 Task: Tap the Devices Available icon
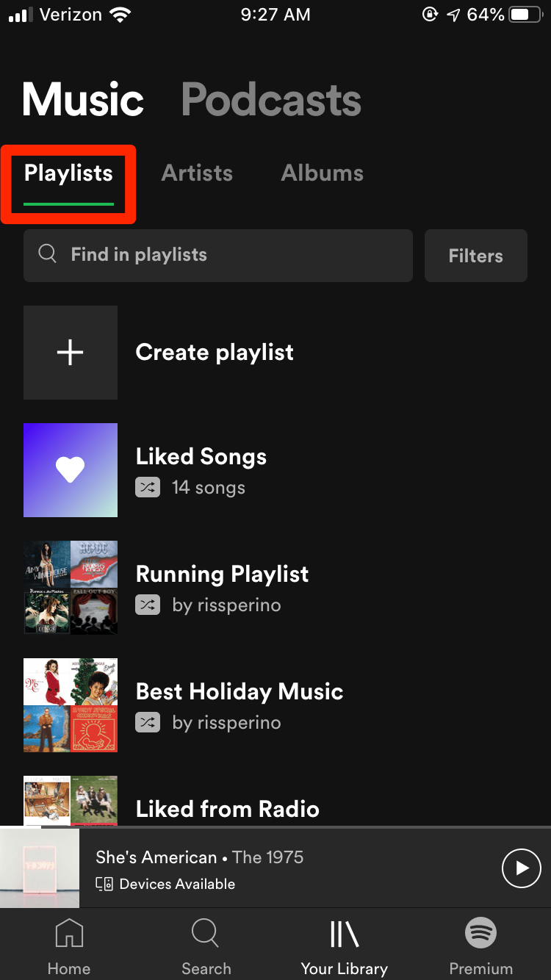click(104, 884)
